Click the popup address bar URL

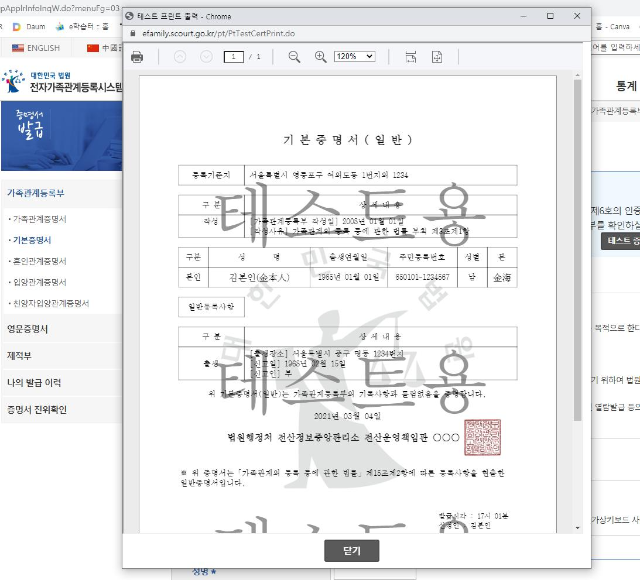[218, 33]
